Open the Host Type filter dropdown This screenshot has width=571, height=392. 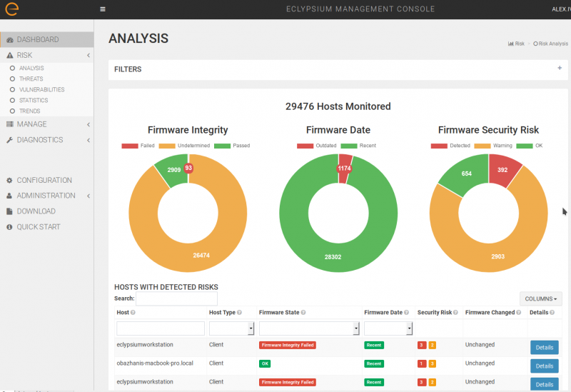251,328
